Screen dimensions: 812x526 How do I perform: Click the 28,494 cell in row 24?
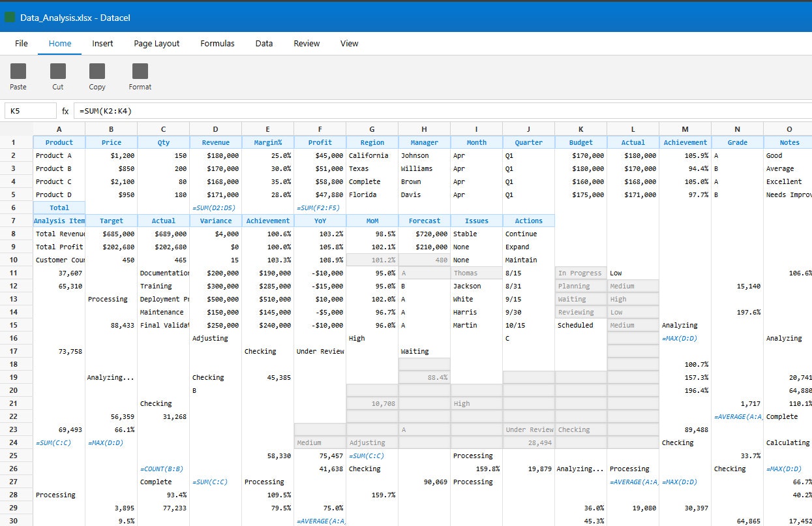tap(529, 442)
